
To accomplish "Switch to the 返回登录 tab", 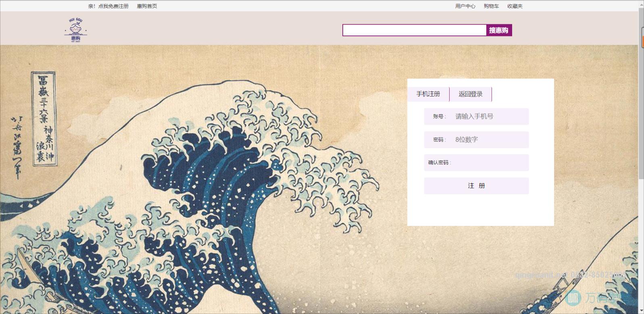I will [471, 94].
